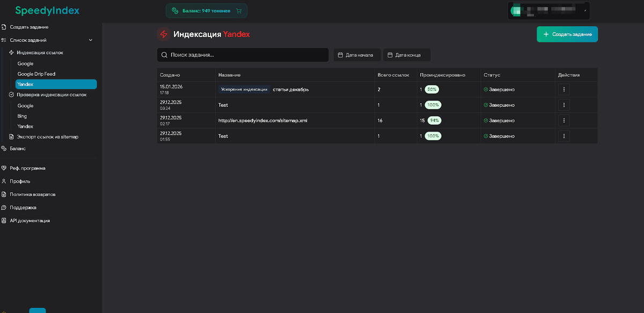644x313 pixels.
Task: Click the SpeedyIndex logo
Action: point(47,11)
